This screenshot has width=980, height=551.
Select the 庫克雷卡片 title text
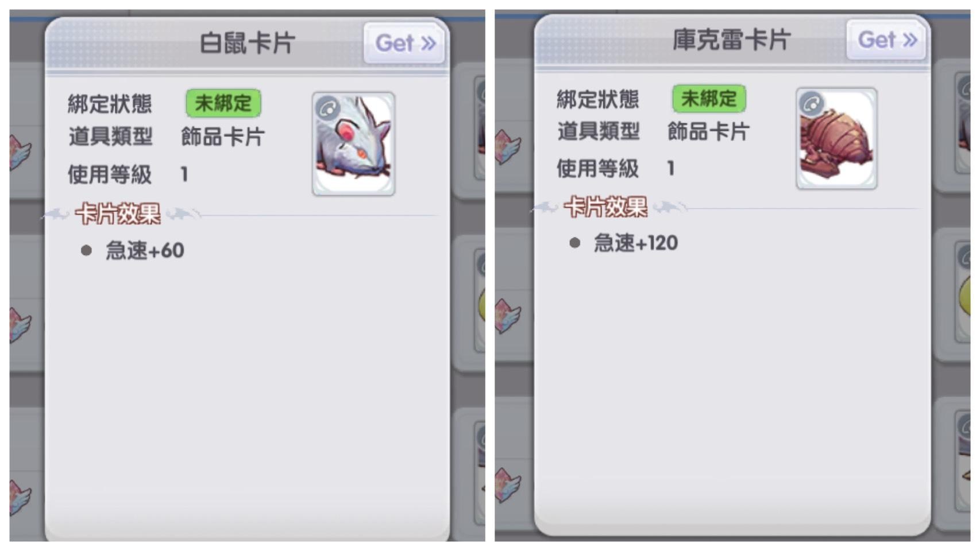tap(731, 40)
